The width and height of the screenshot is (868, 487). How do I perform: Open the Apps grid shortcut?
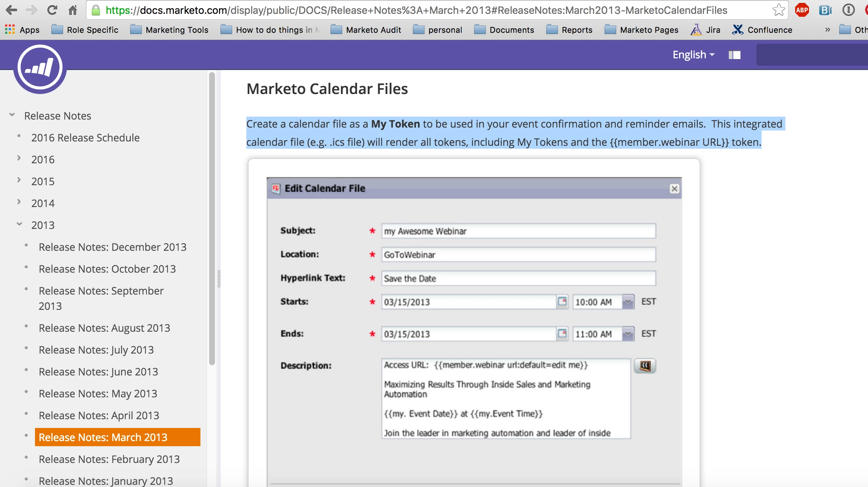coord(22,30)
